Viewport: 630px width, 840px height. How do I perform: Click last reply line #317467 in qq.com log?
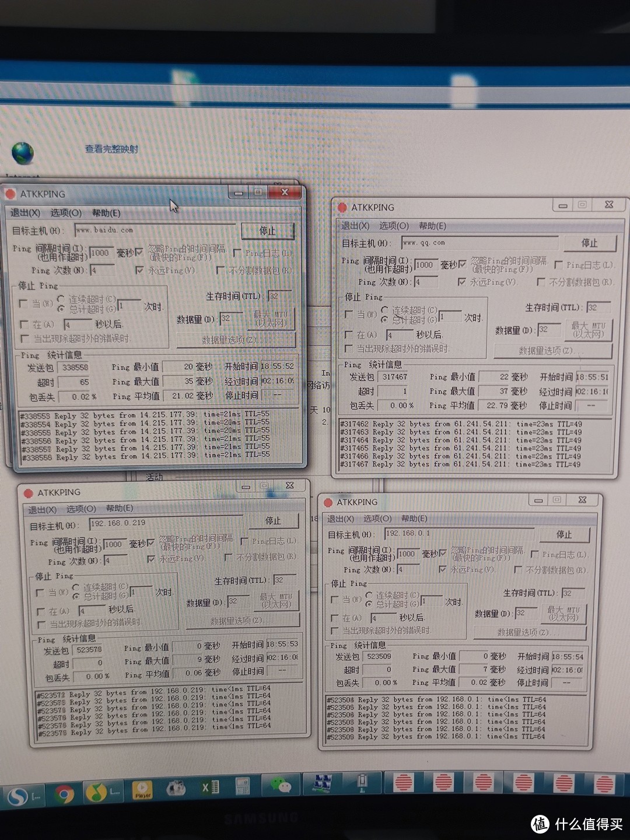click(461, 465)
